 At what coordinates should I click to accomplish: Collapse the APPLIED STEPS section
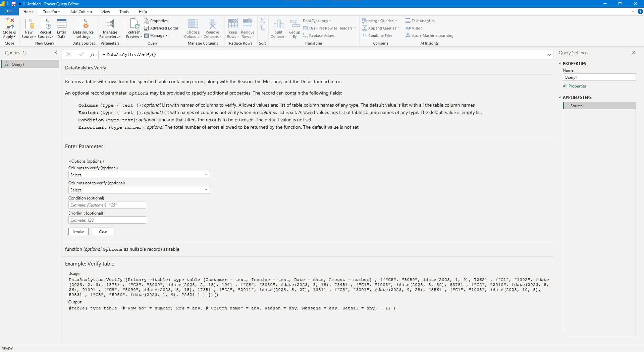click(x=560, y=97)
